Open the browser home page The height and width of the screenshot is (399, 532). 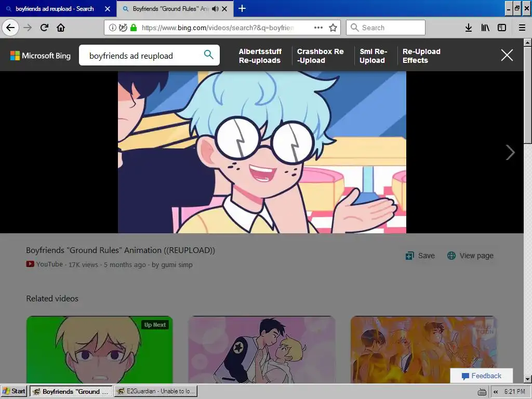[61, 28]
